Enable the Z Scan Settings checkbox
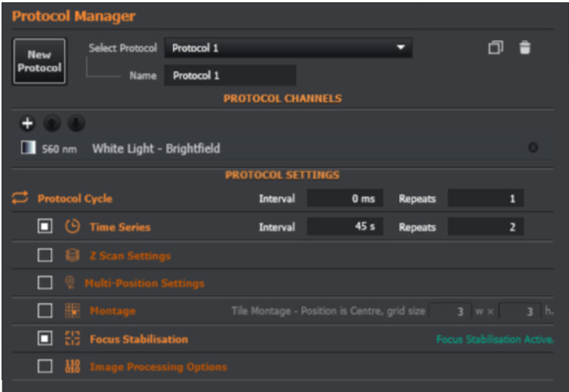This screenshot has height=392, width=569. click(x=45, y=255)
